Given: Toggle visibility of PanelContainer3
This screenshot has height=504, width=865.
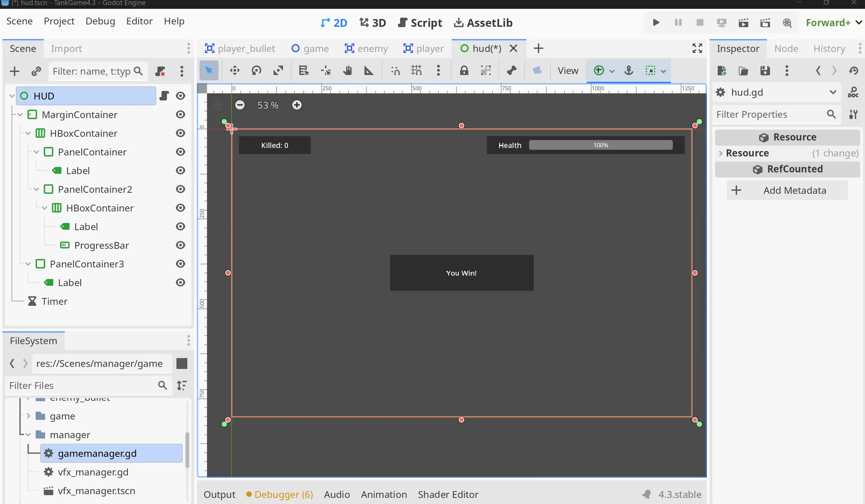Looking at the screenshot, I should 181,264.
